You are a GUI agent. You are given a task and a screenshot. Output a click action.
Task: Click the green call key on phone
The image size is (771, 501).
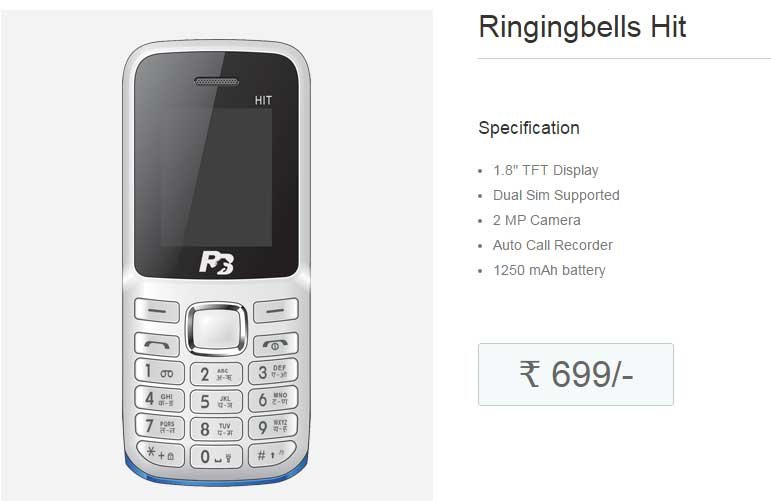pos(157,345)
